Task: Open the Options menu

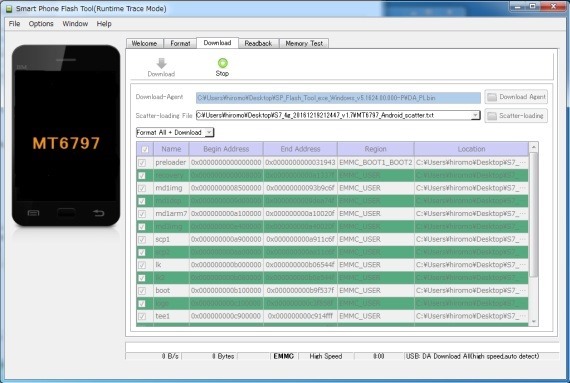Action: (41, 24)
